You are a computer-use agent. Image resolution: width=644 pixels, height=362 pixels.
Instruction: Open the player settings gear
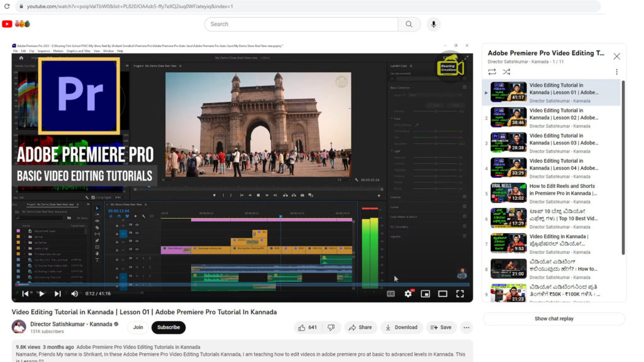[408, 293]
